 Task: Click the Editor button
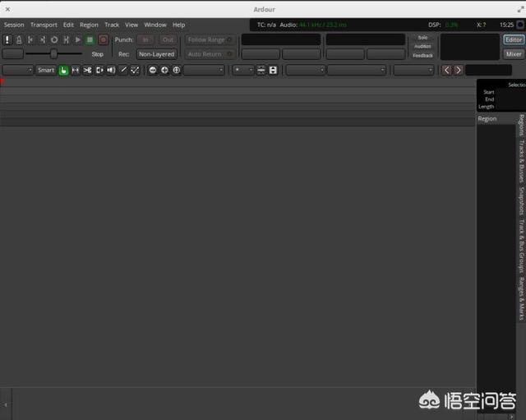[x=513, y=39]
